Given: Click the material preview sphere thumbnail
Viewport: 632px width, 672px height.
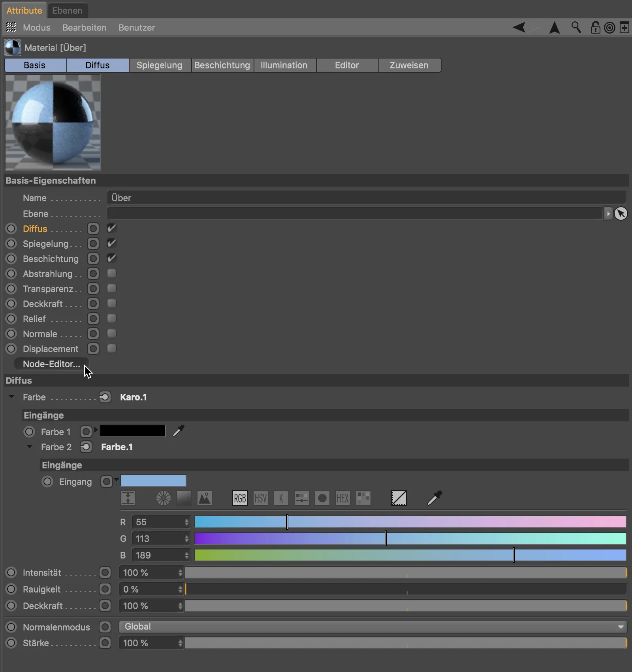Looking at the screenshot, I should click(x=53, y=123).
